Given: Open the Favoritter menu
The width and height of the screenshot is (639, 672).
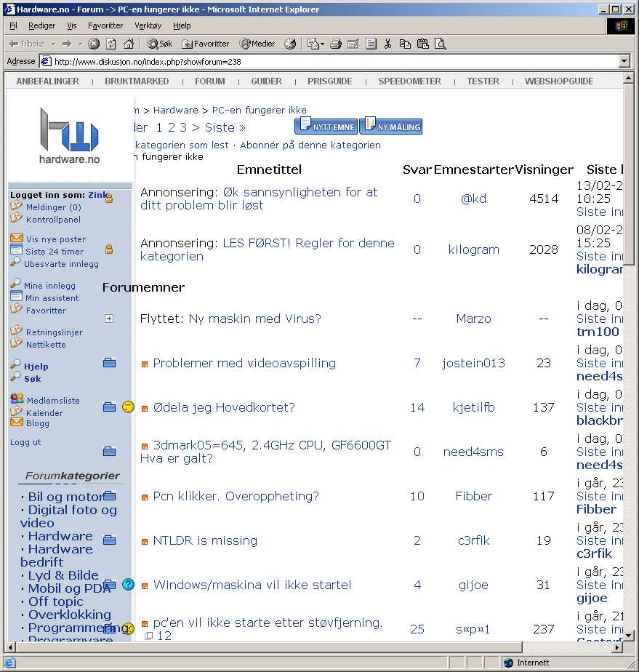Looking at the screenshot, I should tap(105, 25).
